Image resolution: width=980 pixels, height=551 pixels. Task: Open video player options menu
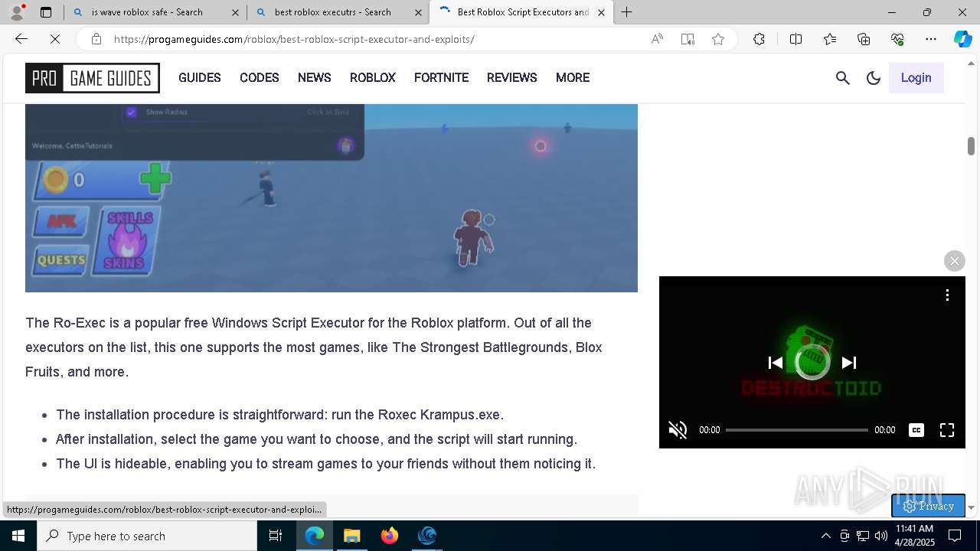947,295
